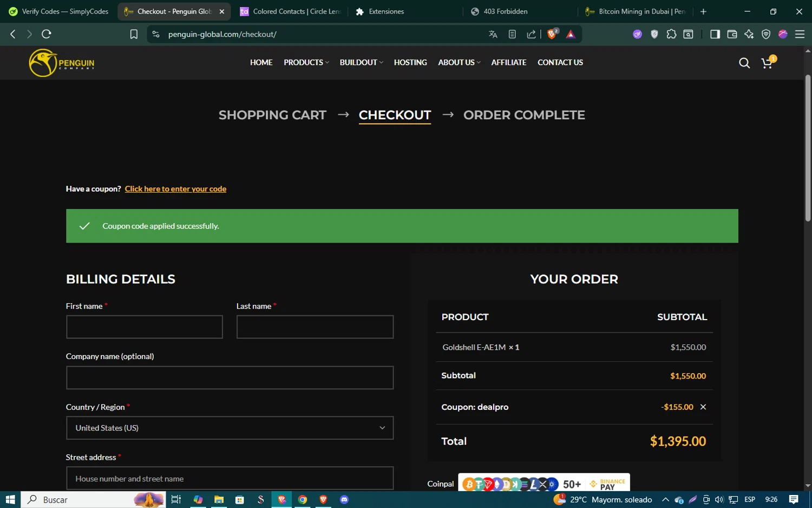
Task: Click browser back arrow
Action: [13, 34]
